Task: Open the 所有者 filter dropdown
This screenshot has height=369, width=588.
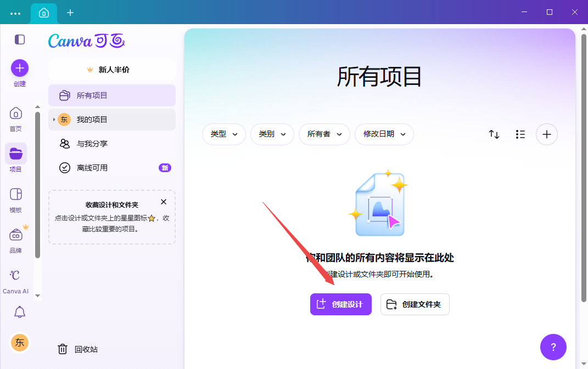Action: pyautogui.click(x=324, y=134)
